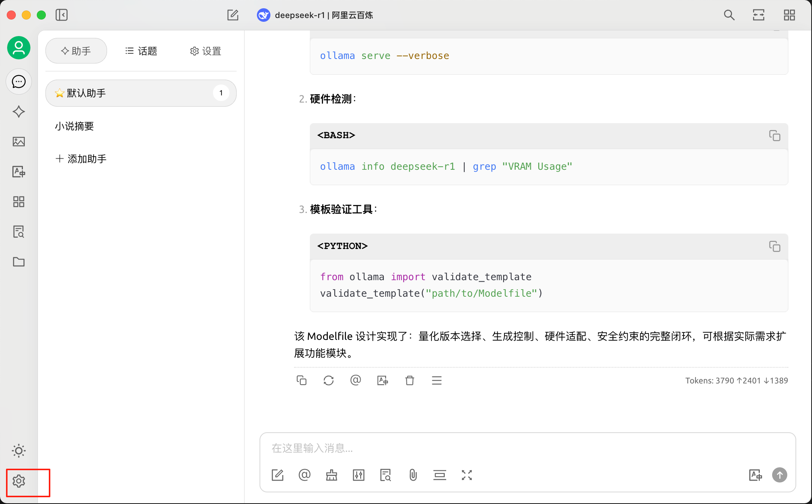Screen dimensions: 812x504
Task: Open the Mini Programs grid sidebar icon
Action: (x=19, y=202)
